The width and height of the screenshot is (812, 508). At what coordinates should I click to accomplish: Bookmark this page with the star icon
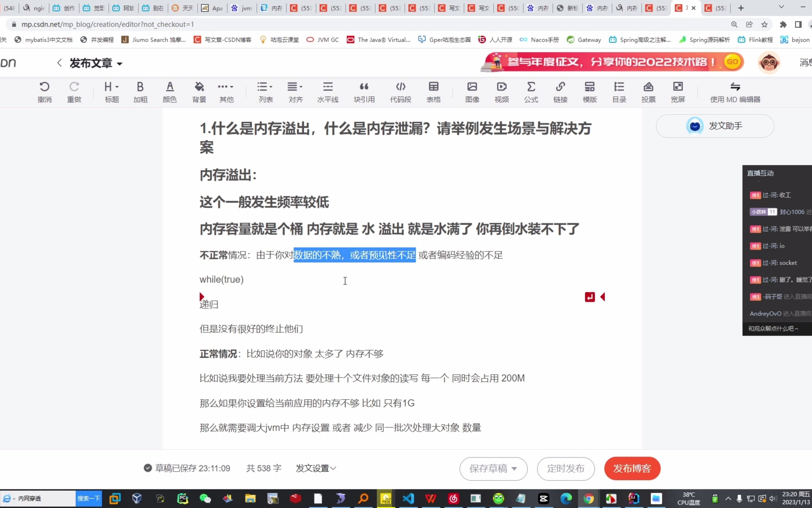(x=764, y=24)
